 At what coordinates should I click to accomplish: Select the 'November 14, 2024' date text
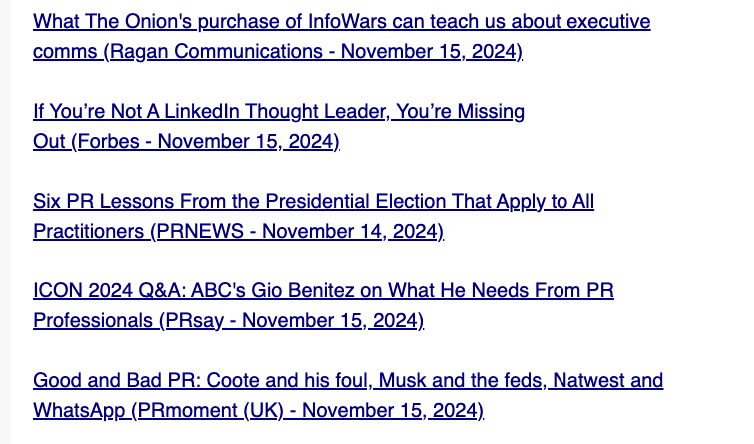[350, 232]
